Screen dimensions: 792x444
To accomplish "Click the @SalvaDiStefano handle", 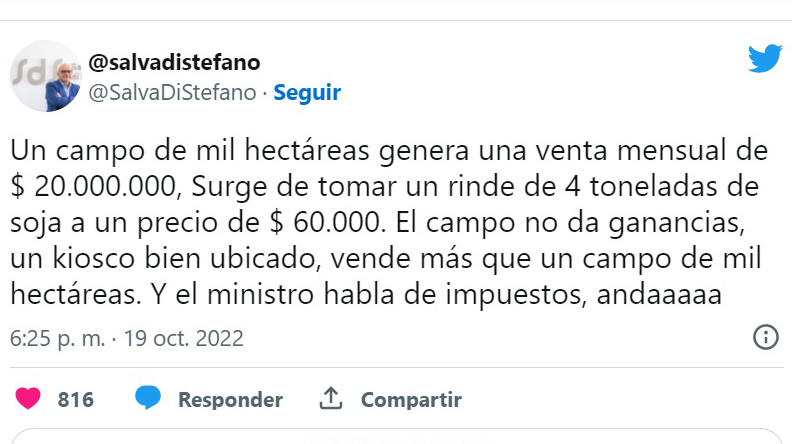I will (173, 93).
